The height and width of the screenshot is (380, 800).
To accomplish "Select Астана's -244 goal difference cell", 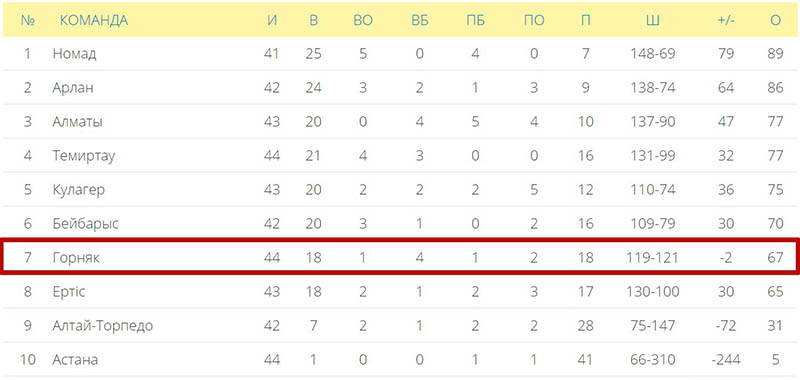I will pos(726,360).
